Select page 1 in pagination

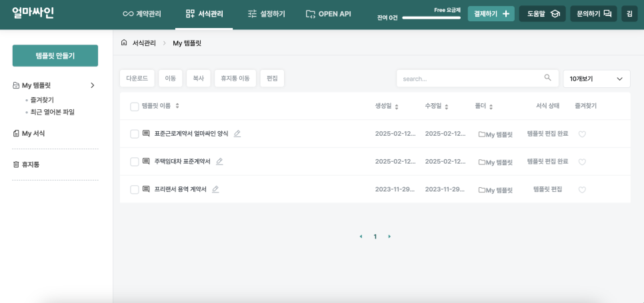[x=375, y=236]
